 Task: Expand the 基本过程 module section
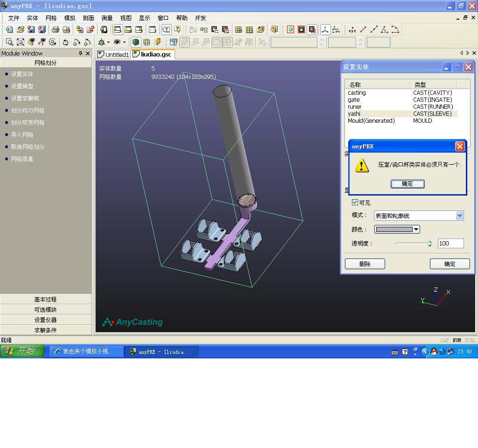46,299
